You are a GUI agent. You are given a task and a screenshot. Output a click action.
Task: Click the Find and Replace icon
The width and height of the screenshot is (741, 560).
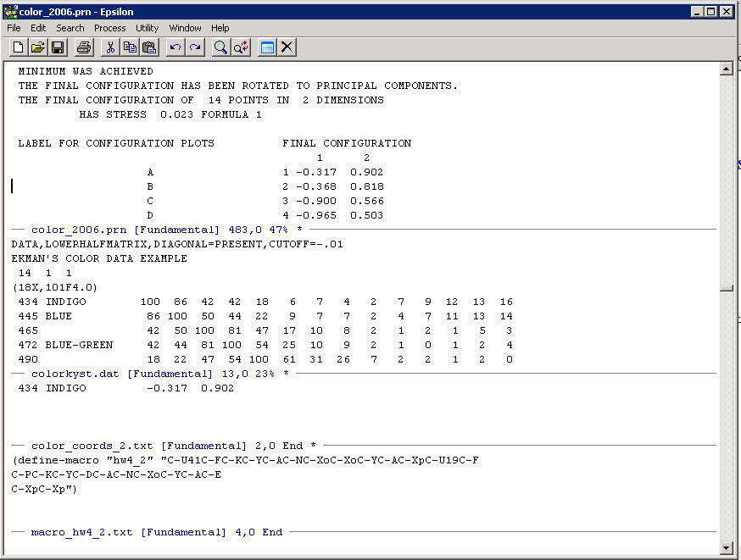(241, 47)
